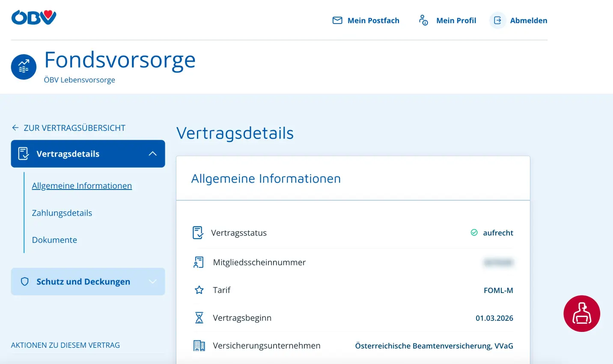Select Dokumente in the sidebar

[54, 240]
